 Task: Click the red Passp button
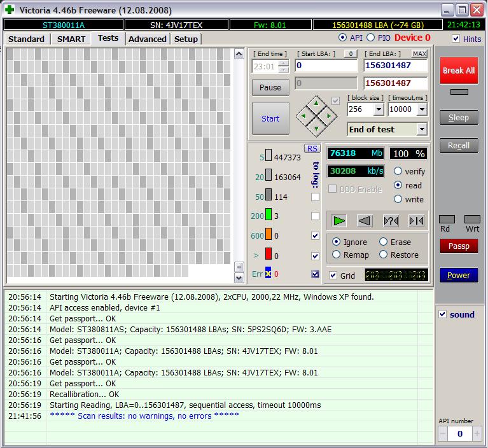(459, 246)
